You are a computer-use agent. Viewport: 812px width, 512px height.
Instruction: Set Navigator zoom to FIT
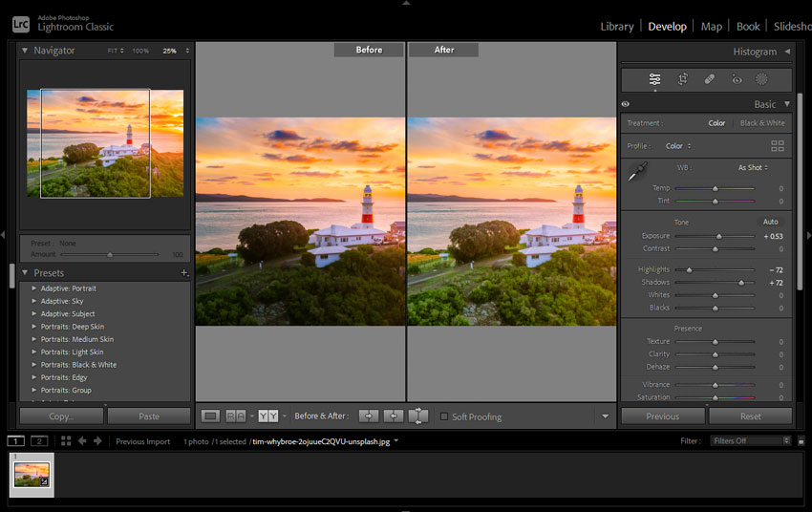click(x=113, y=51)
